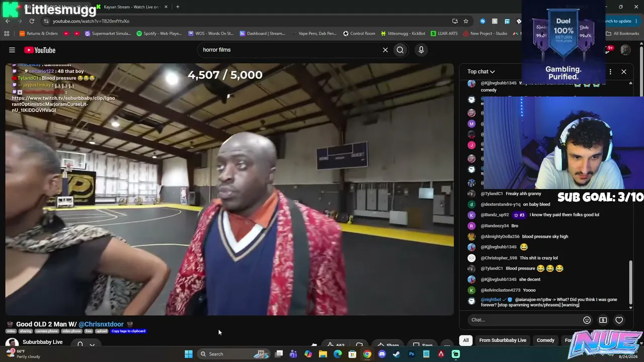Open the Super Chat dollar button
The image size is (644, 362).
click(603, 320)
